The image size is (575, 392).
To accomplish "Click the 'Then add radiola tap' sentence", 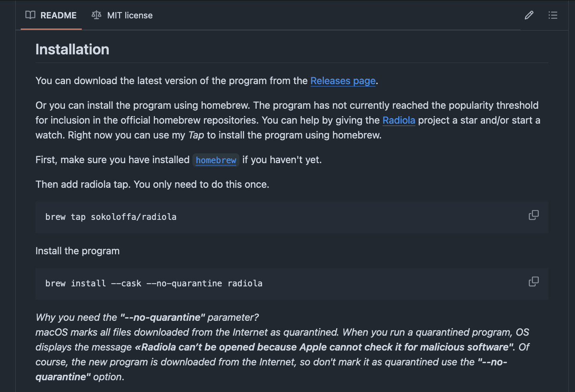I will coord(152,185).
